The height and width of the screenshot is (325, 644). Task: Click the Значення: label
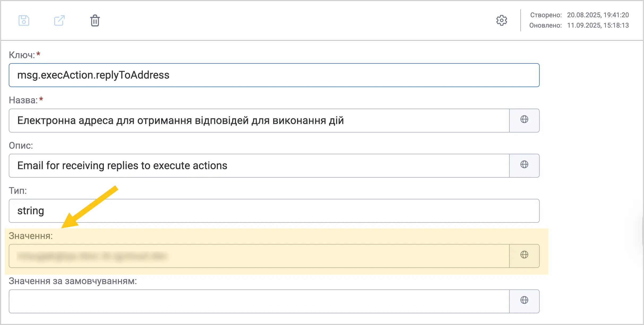(x=31, y=236)
